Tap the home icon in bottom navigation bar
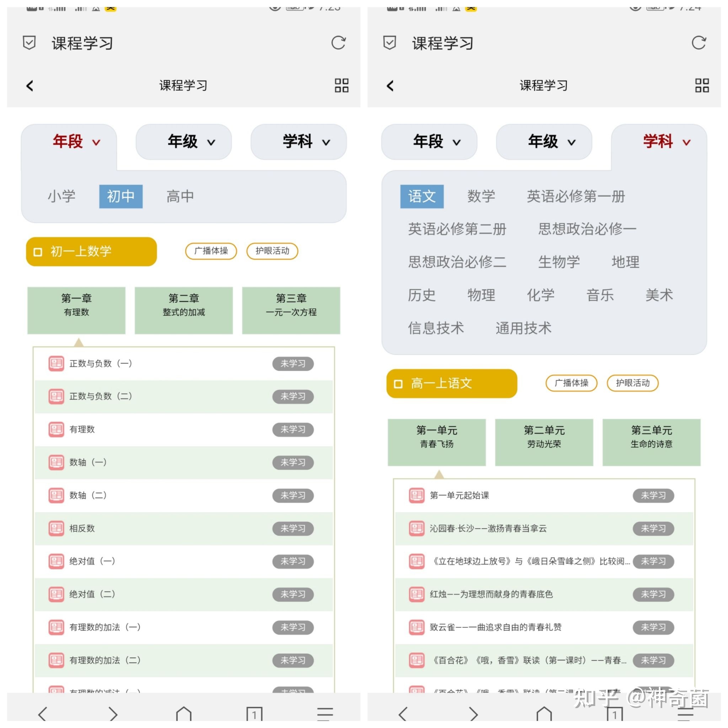 tap(183, 713)
